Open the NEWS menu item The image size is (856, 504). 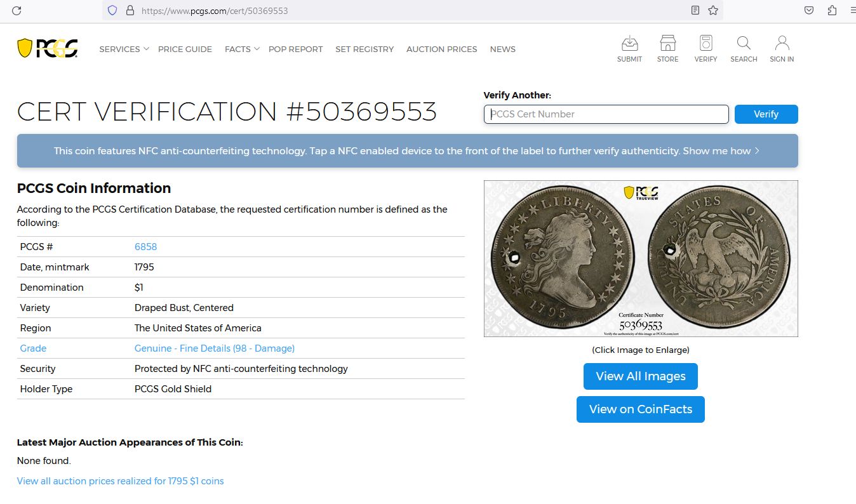point(502,49)
